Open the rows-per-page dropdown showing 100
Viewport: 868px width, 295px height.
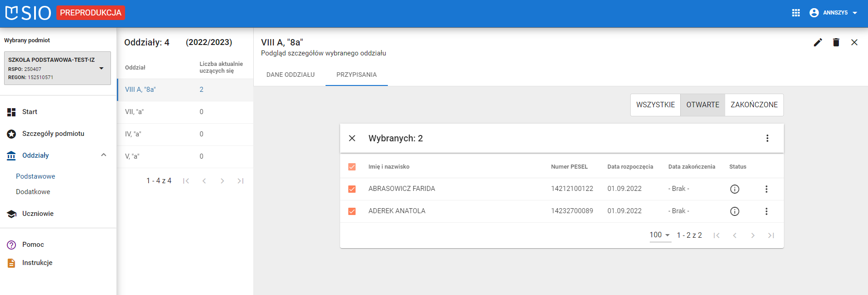(660, 235)
